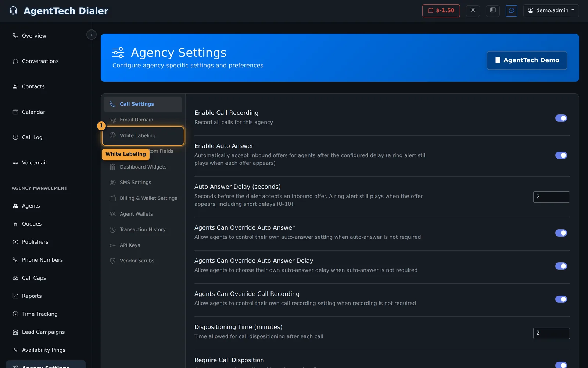Viewport: 588px width, 368px height.
Task: Click the Publishers broadcast icon
Action: pos(15,242)
